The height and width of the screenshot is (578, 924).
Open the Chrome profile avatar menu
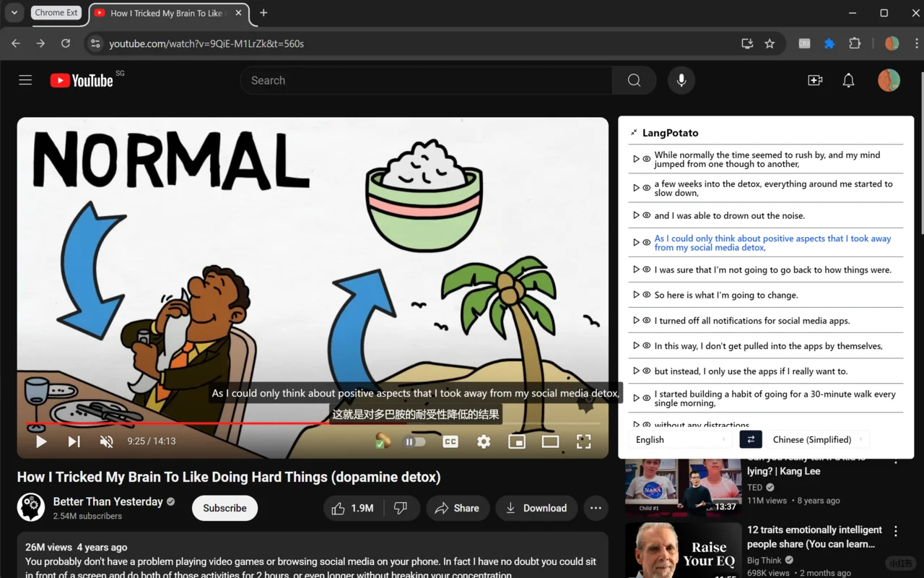pos(892,43)
